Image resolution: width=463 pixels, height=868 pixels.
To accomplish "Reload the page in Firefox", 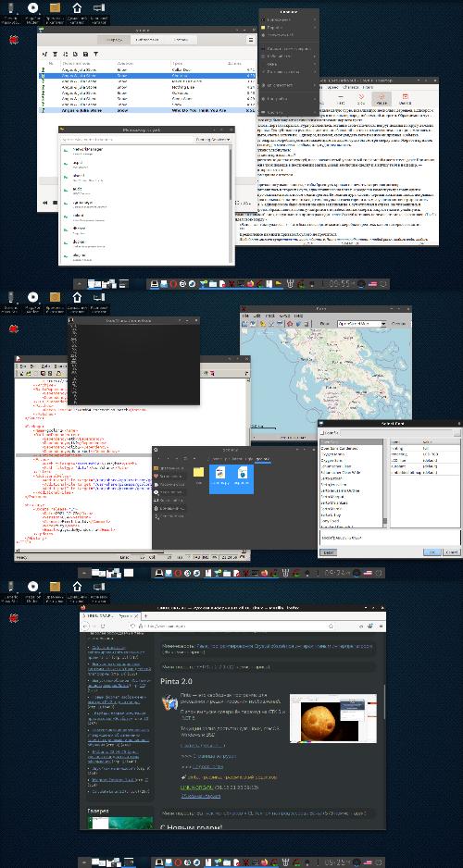I will click(103, 626).
